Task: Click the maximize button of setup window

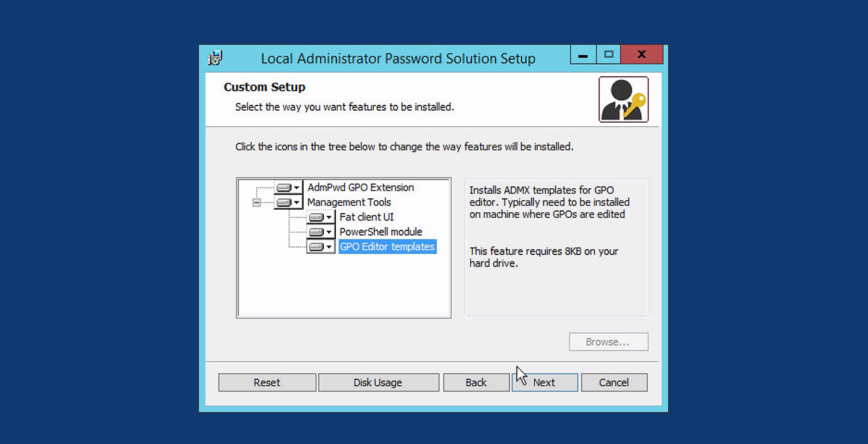Action: tap(608, 55)
